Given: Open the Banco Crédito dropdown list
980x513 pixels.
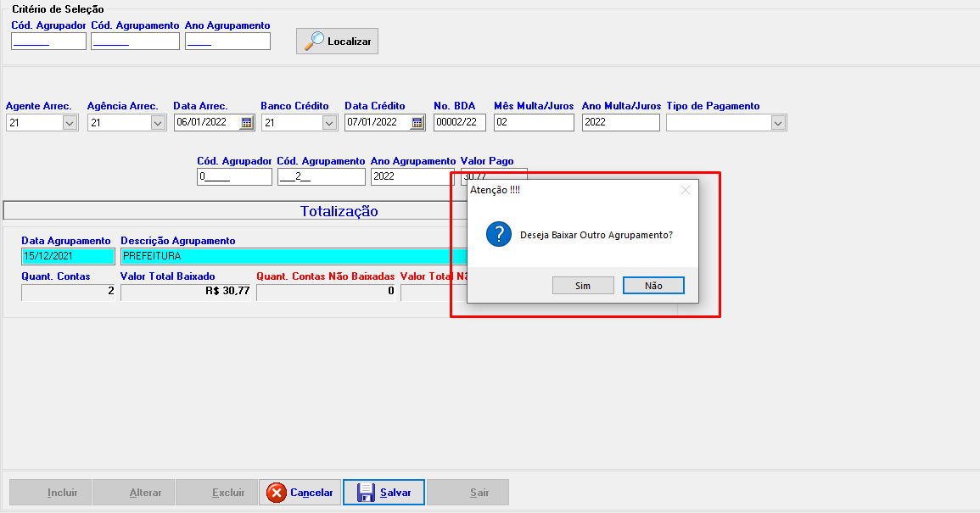Looking at the screenshot, I should [x=329, y=123].
